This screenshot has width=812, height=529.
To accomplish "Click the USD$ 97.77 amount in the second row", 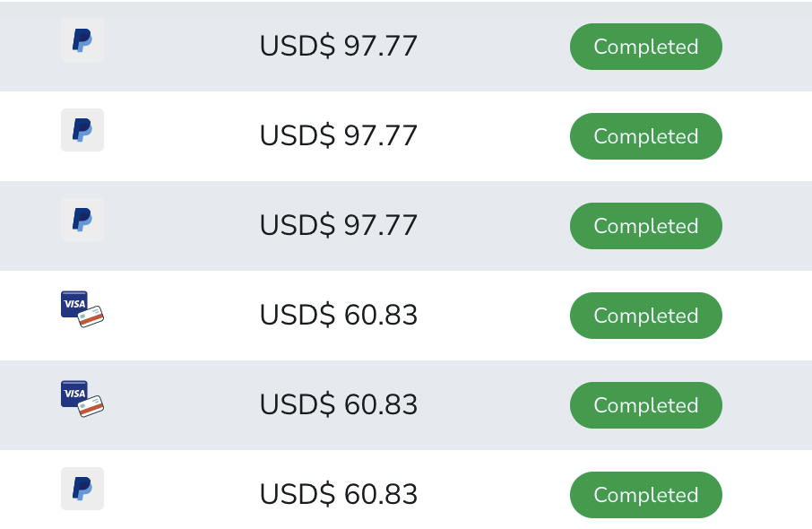I will pyautogui.click(x=338, y=136).
